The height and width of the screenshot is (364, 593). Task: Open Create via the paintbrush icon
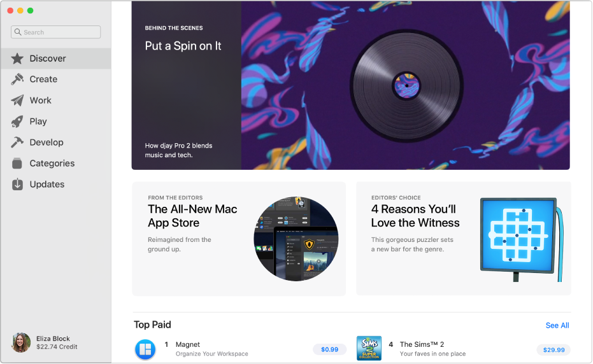(17, 80)
